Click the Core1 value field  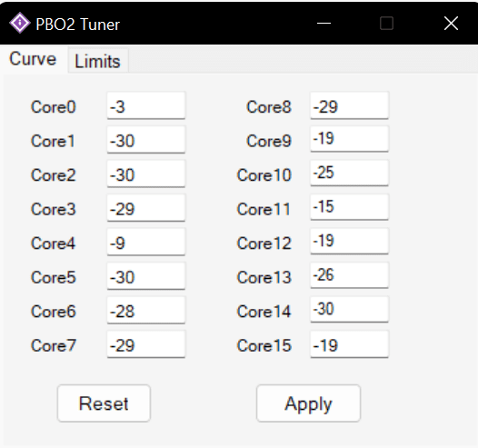pos(146,140)
